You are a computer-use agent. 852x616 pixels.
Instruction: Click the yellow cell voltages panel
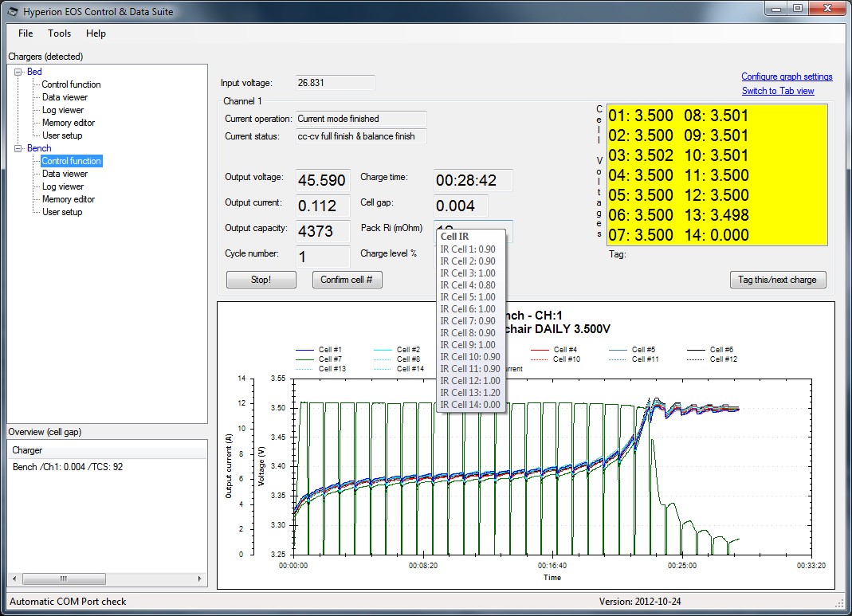[717, 175]
